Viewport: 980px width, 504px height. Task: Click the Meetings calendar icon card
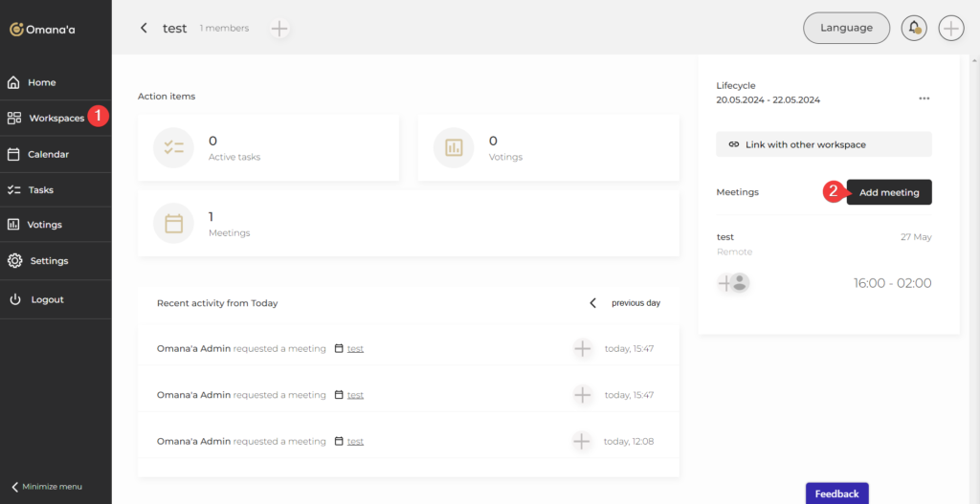(173, 223)
